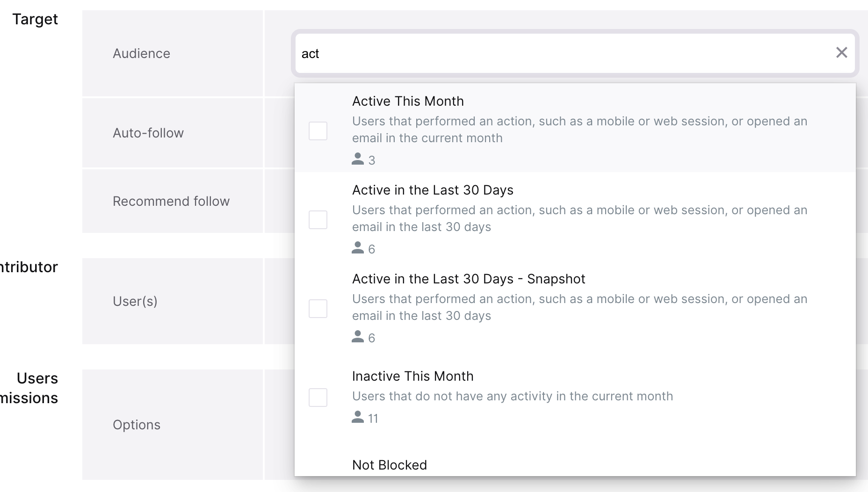868x492 pixels.
Task: Click person icon under Inactive This Month
Action: (358, 417)
